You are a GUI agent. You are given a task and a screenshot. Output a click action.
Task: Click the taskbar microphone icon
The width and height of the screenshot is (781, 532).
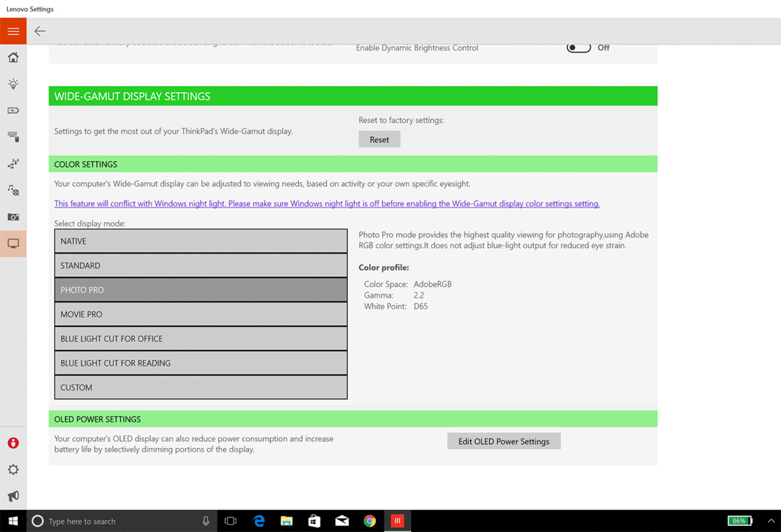206,521
